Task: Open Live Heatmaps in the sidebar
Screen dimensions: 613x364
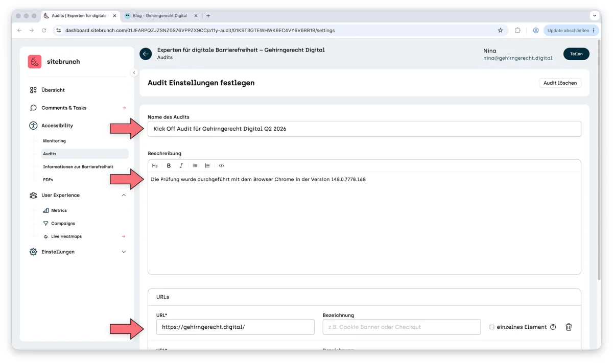Action: pyautogui.click(x=66, y=236)
